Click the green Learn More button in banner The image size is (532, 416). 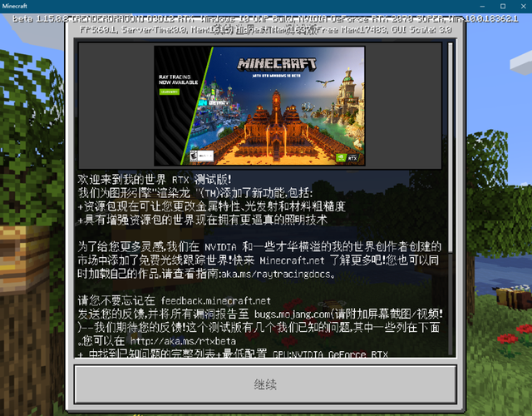(x=170, y=92)
